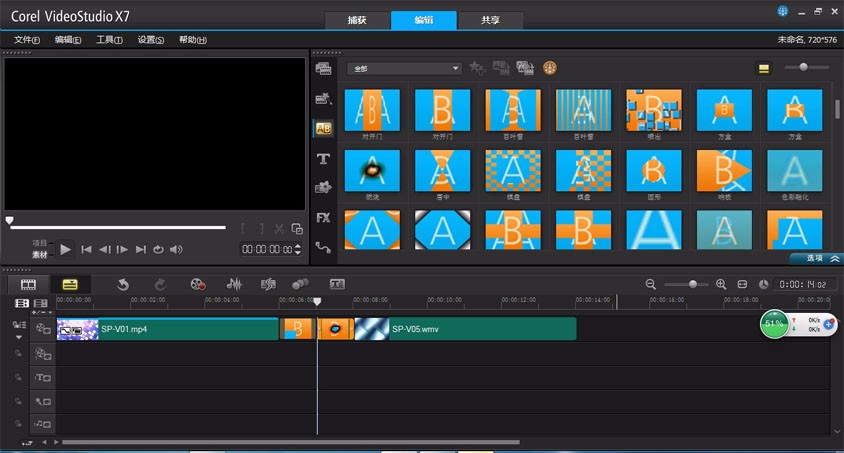844x453 pixels.
Task: Open the Track Motion spheres icon
Action: point(300,284)
